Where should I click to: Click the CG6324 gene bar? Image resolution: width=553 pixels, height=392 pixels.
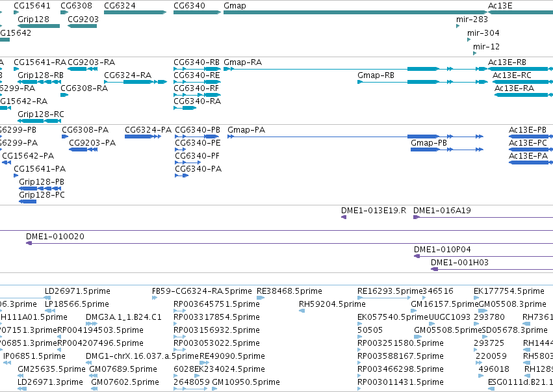click(x=135, y=12)
